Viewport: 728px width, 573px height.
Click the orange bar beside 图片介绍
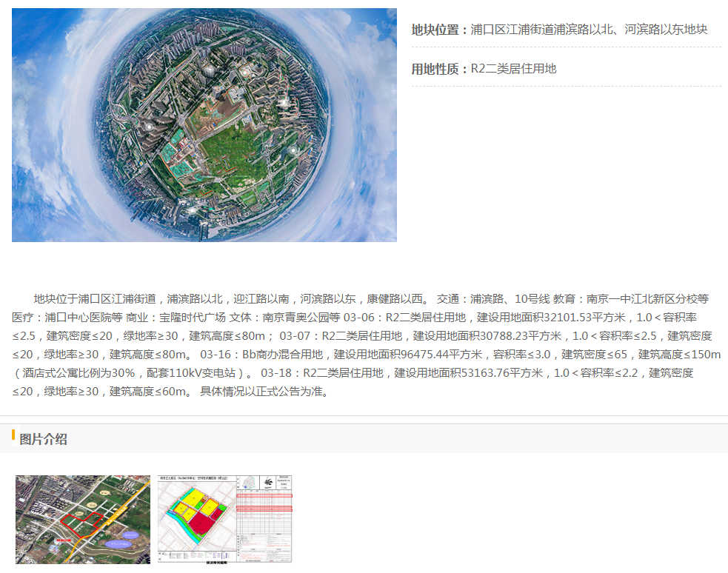[x=13, y=435]
